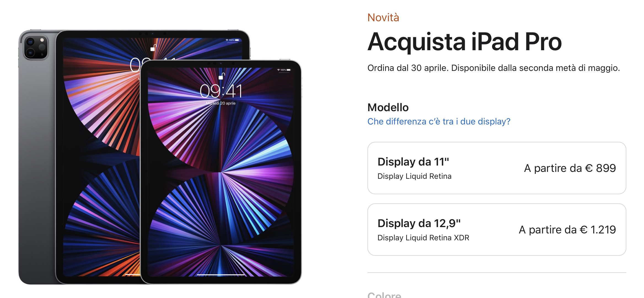The width and height of the screenshot is (644, 298).
Task: Click the 09:41 clock on the front iPad
Action: pos(221,91)
